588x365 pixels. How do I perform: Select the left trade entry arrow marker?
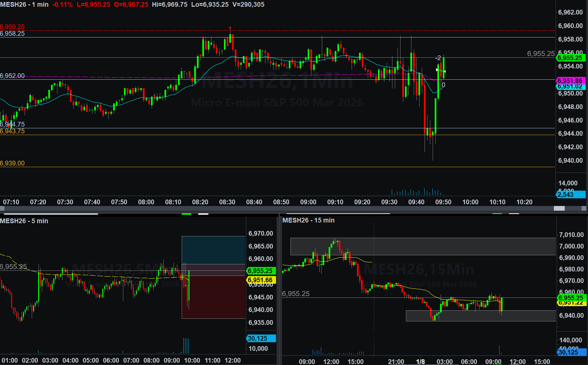(x=437, y=70)
